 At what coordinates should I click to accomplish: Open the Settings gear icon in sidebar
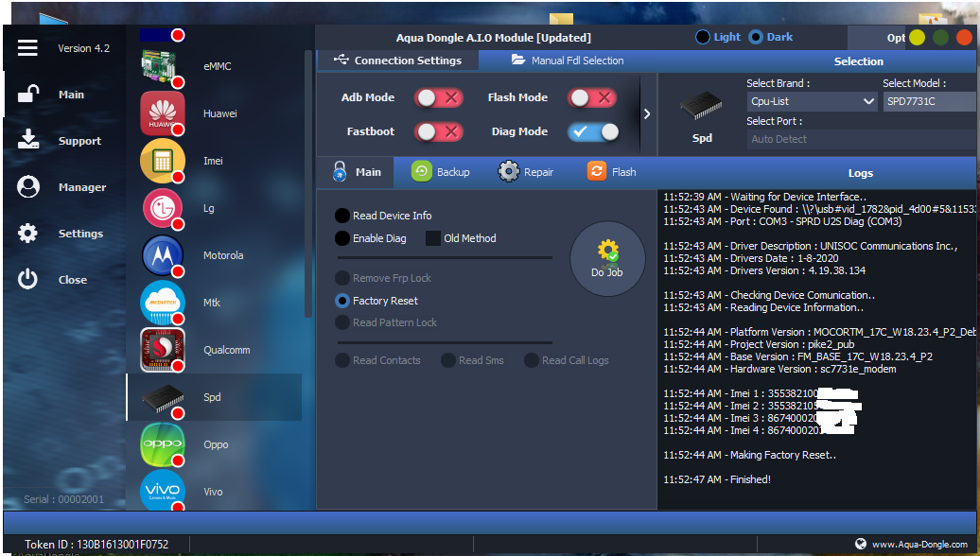tap(27, 233)
